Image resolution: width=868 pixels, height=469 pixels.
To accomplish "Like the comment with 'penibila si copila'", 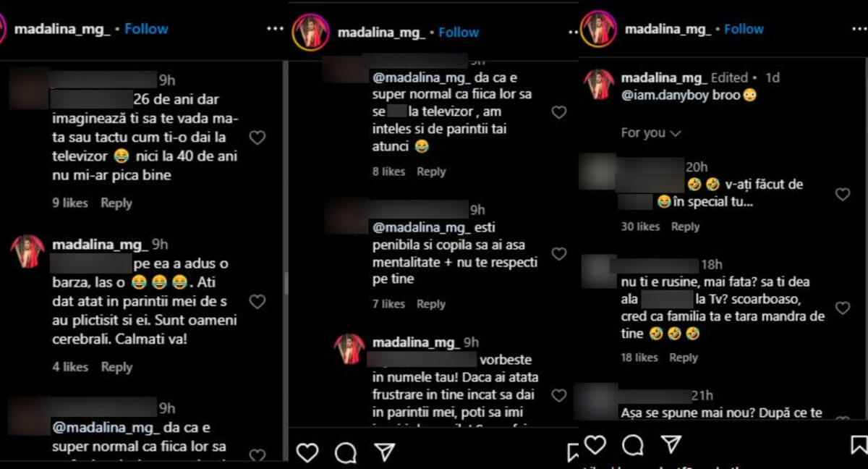I will (x=559, y=254).
